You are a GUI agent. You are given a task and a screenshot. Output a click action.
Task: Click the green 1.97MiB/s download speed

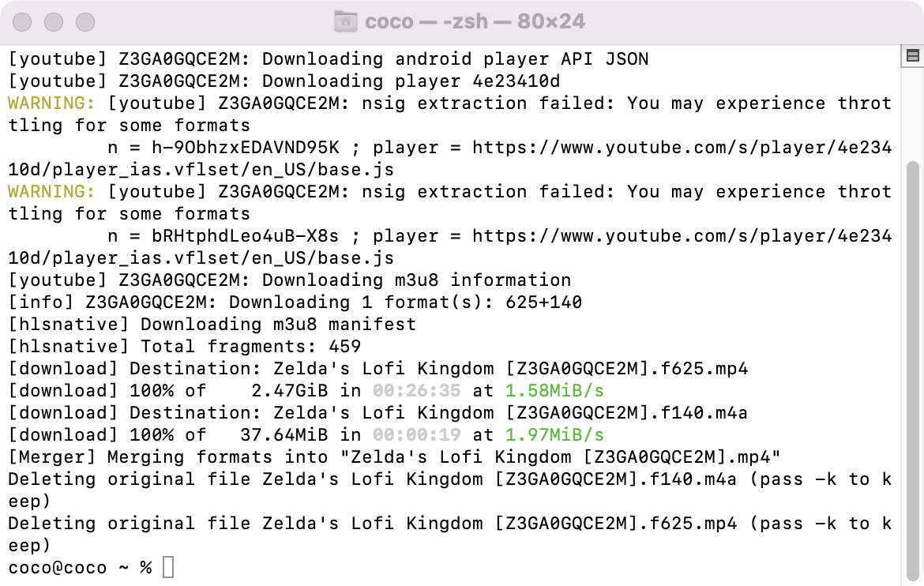[x=554, y=435]
